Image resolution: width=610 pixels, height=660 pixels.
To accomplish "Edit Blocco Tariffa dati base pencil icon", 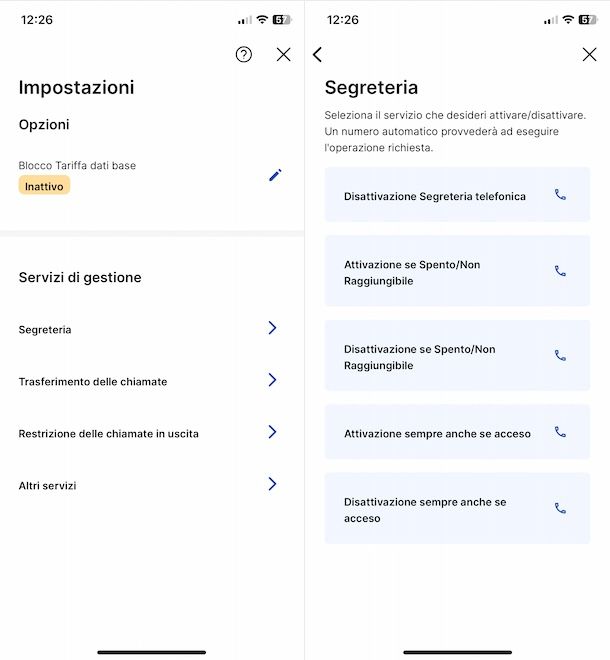I will 275,175.
